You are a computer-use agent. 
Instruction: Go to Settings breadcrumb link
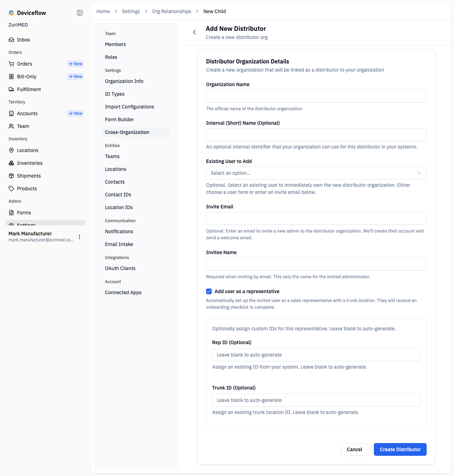[131, 11]
